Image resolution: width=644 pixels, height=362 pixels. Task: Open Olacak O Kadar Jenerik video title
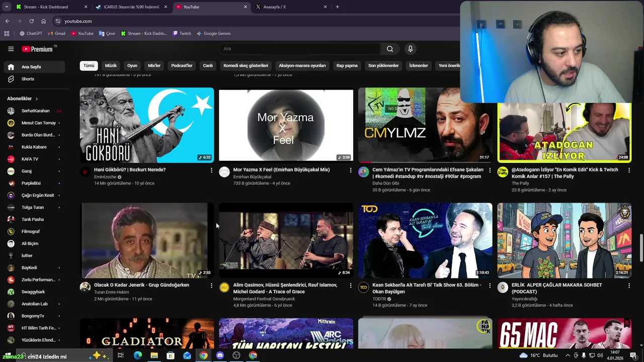[x=141, y=285]
